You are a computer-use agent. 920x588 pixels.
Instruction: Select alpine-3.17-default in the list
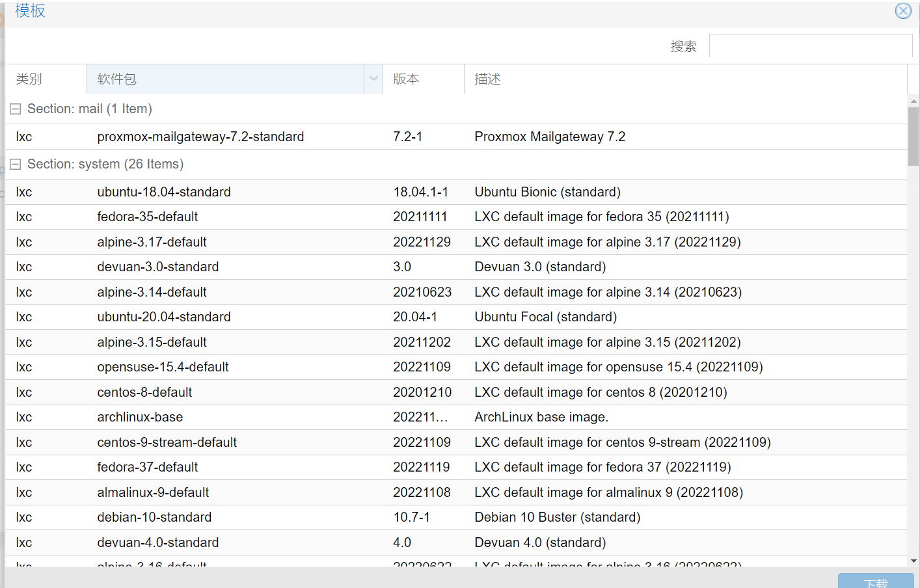152,242
